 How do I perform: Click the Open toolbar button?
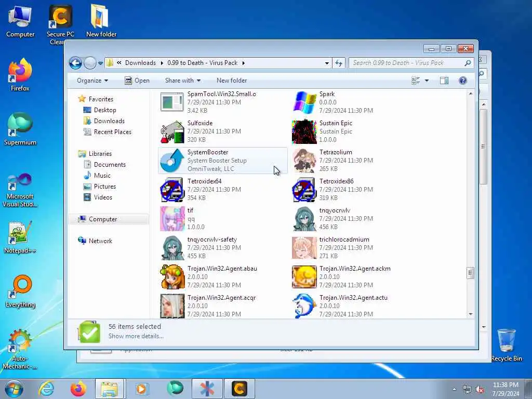click(x=137, y=81)
